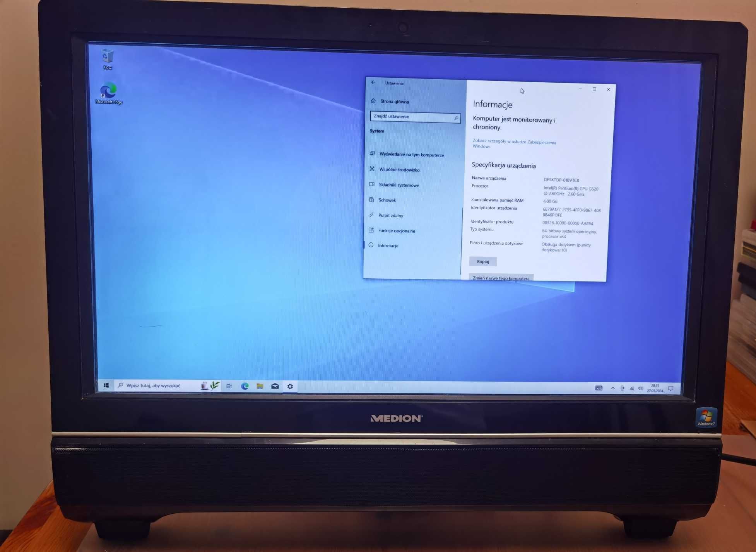Click the Schowek clipboard icon

tap(372, 200)
